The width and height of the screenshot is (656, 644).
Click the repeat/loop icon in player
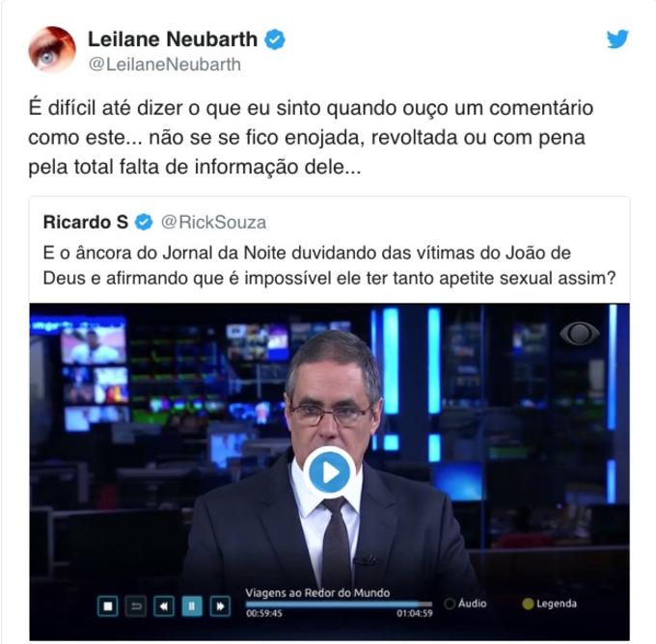pyautogui.click(x=136, y=606)
